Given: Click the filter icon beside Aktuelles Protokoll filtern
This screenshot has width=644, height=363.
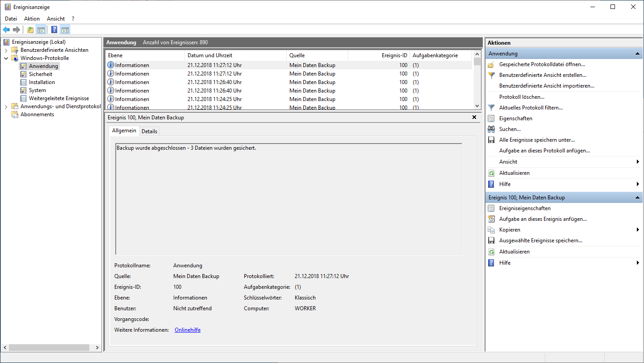Looking at the screenshot, I should point(491,108).
